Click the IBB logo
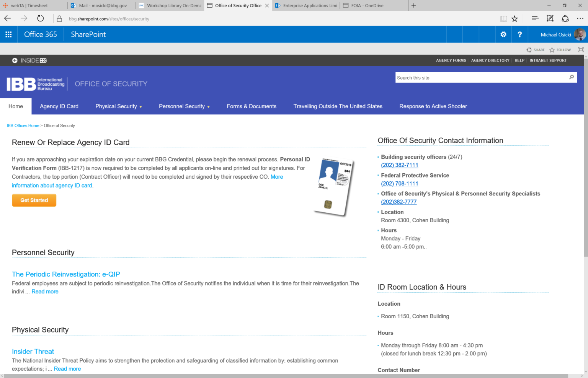This screenshot has width=588, height=378. pyautogui.click(x=36, y=84)
